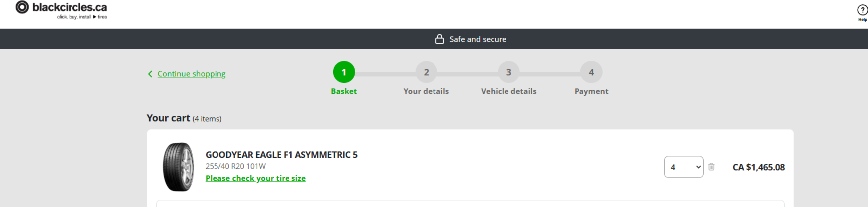Click the CA $1,465.08 price
Viewport: 868px width, 207px height.
[758, 167]
